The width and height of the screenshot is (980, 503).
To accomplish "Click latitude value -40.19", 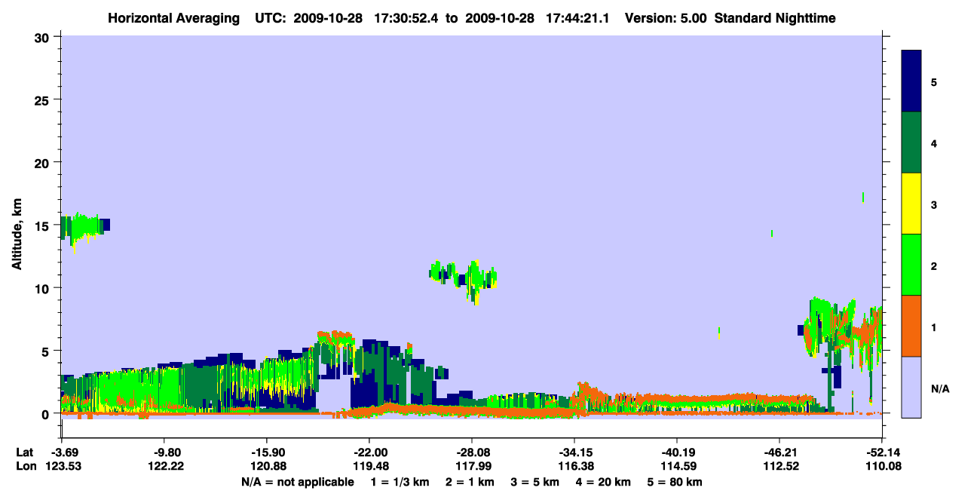I will click(677, 452).
